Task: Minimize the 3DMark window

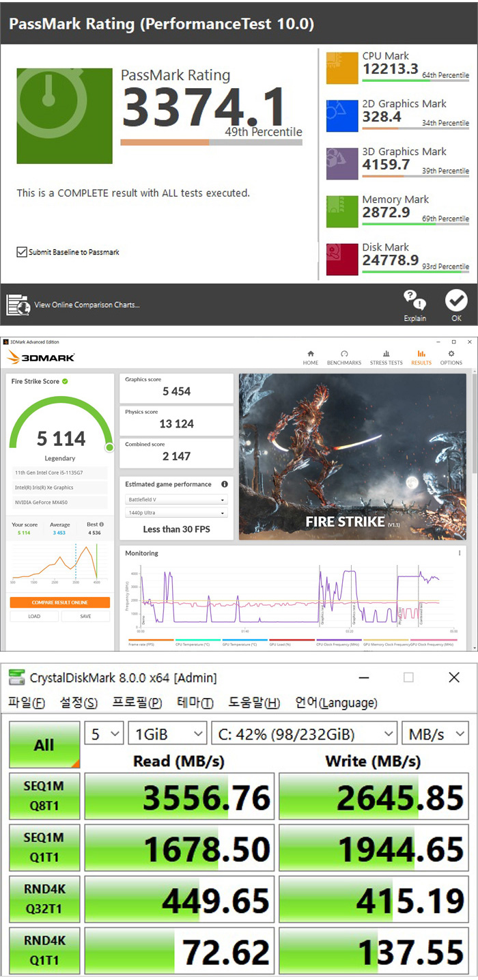Action: coord(437,341)
